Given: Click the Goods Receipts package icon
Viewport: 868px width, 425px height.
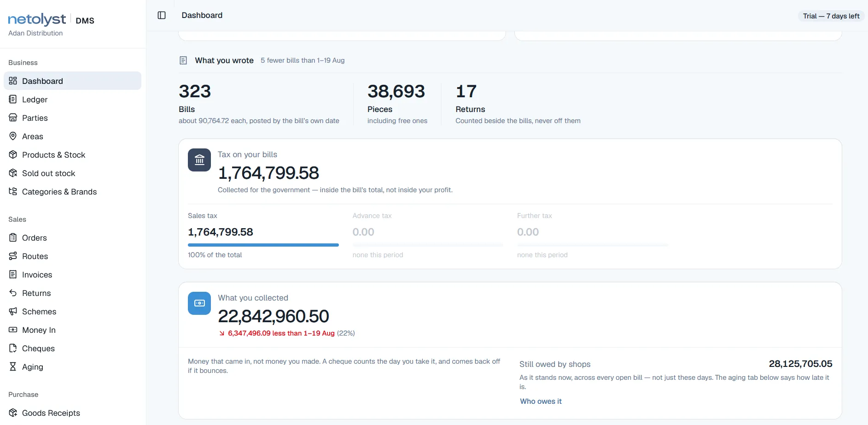Looking at the screenshot, I should (x=13, y=413).
